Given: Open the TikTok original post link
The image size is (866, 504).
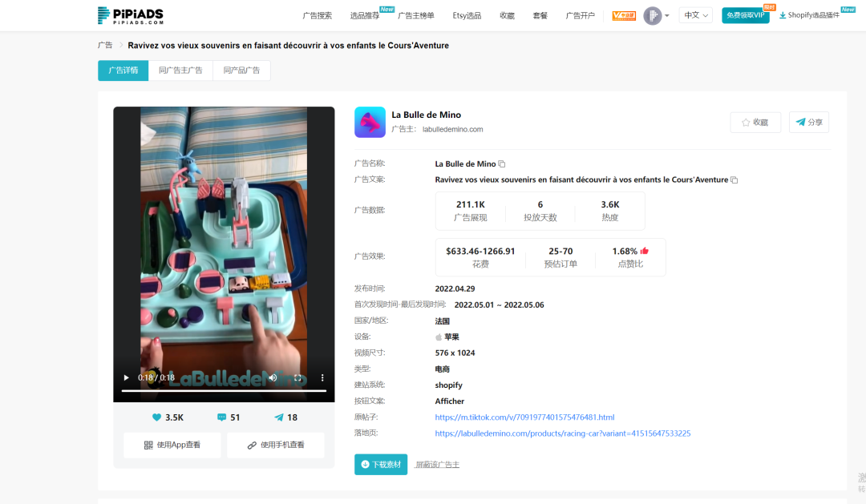Looking at the screenshot, I should pyautogui.click(x=524, y=417).
